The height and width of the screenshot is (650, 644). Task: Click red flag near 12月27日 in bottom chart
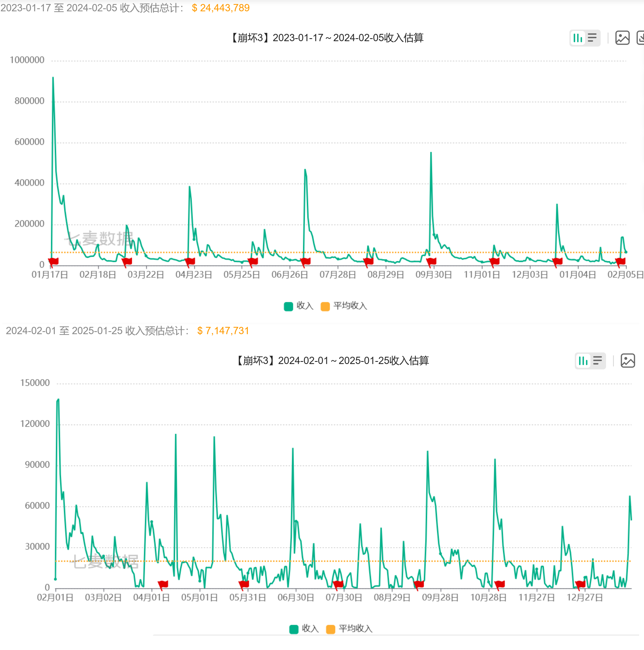click(x=581, y=584)
